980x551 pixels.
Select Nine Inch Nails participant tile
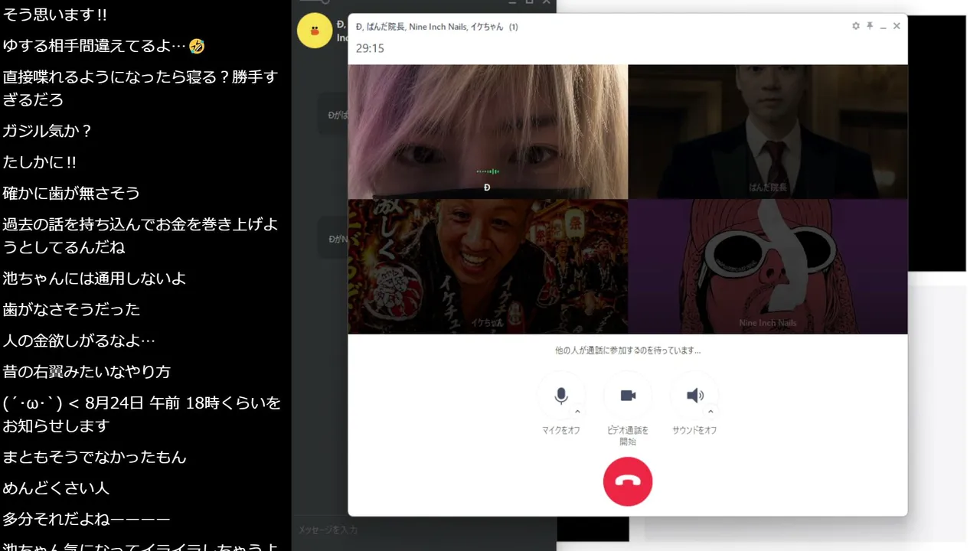(x=768, y=266)
